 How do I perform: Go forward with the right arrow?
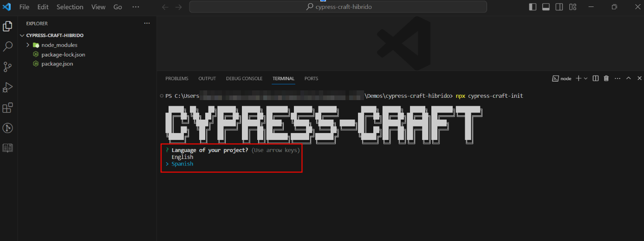[x=179, y=7]
